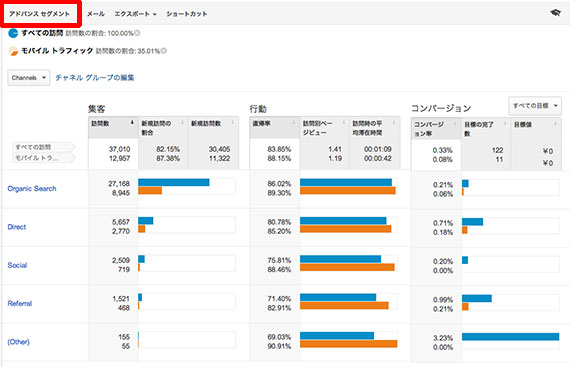Click the 27,168 Organic Search visits value
The height and width of the screenshot is (367, 570).
click(119, 184)
